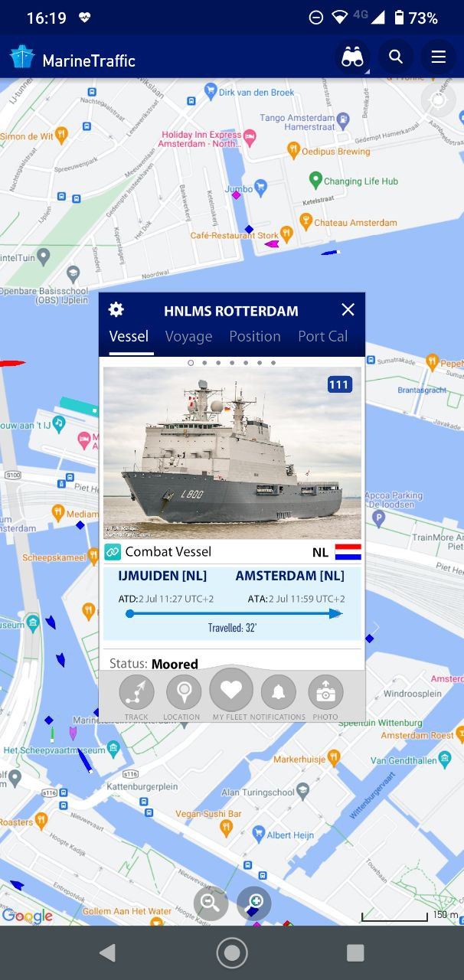Zoom out with minus magnifier button
Viewport: 464px width, 980px height.
(211, 903)
